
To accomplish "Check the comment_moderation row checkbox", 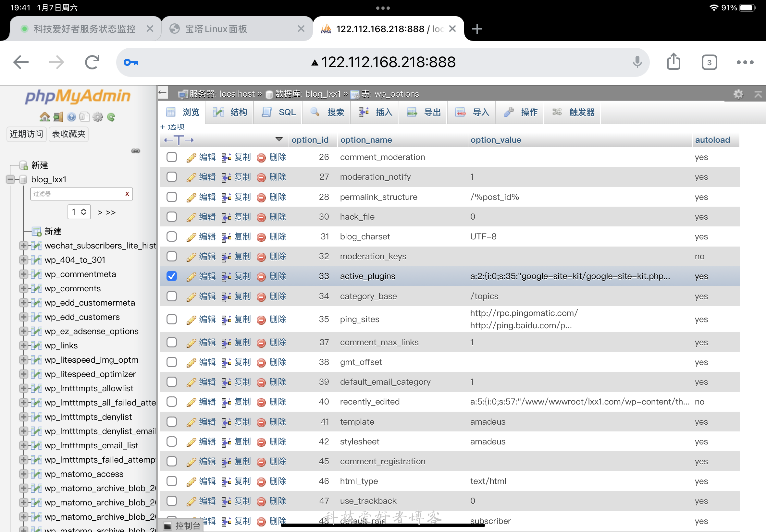I will pos(172,157).
